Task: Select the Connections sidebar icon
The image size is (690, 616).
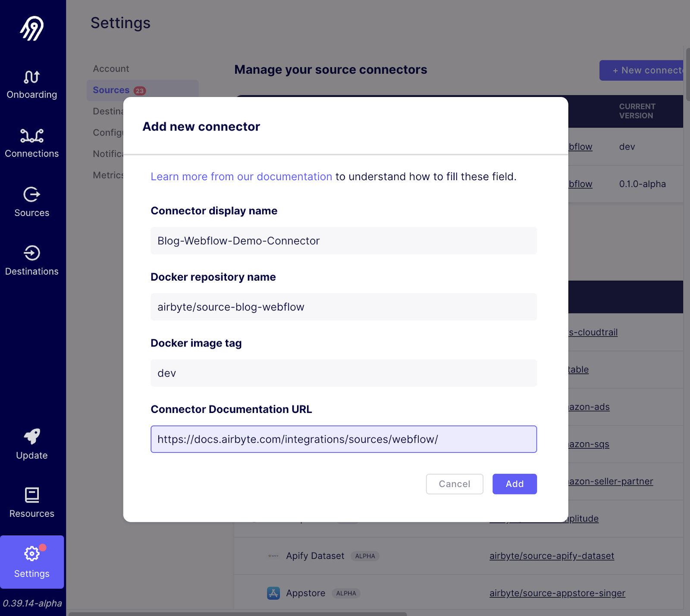Action: coord(32,142)
